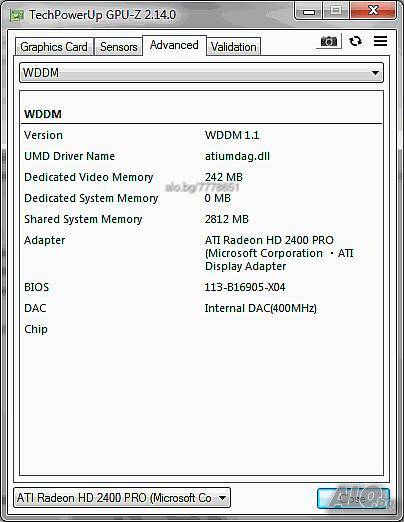Viewport: 404px width, 522px height.
Task: Open the ATI Radeon HD 2400 PRO selector
Action: coord(122,498)
